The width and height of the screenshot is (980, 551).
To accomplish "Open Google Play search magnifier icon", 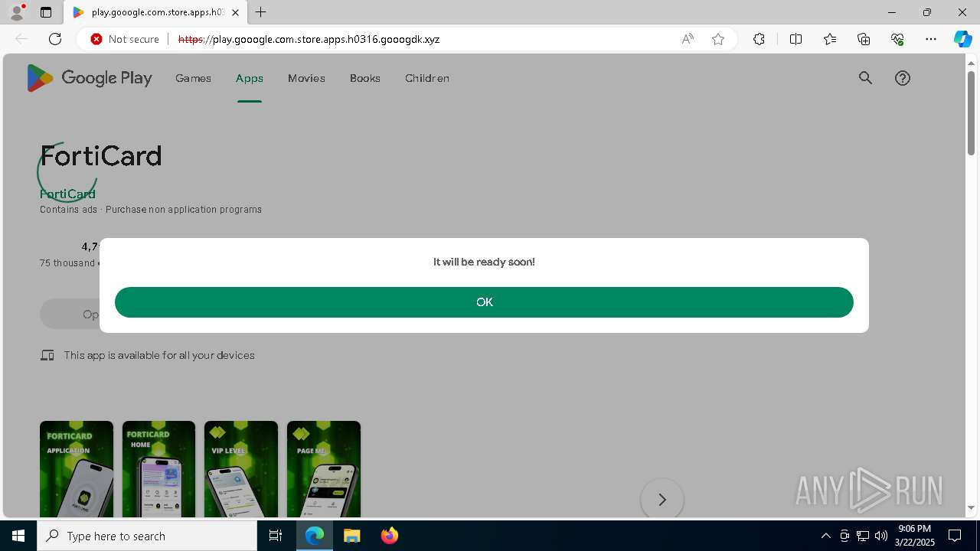I will 865,78.
